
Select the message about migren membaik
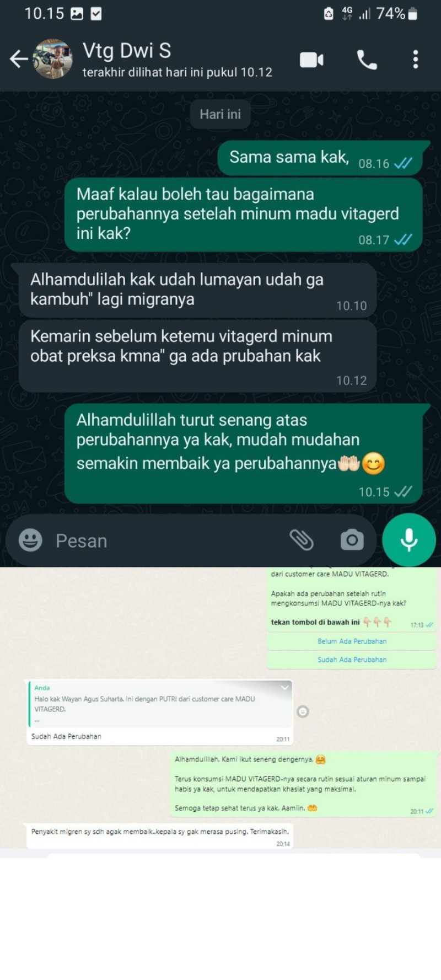tap(160, 836)
